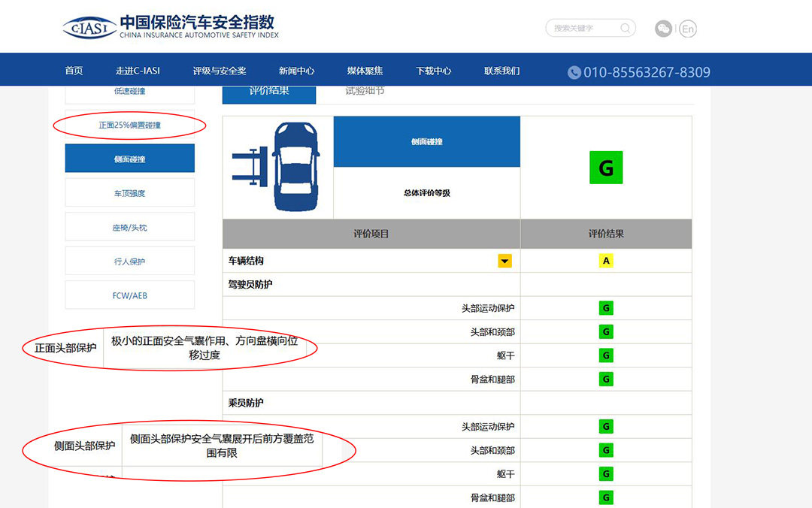The height and width of the screenshot is (508, 812).
Task: Click the side impact car diagram
Action: [277, 167]
